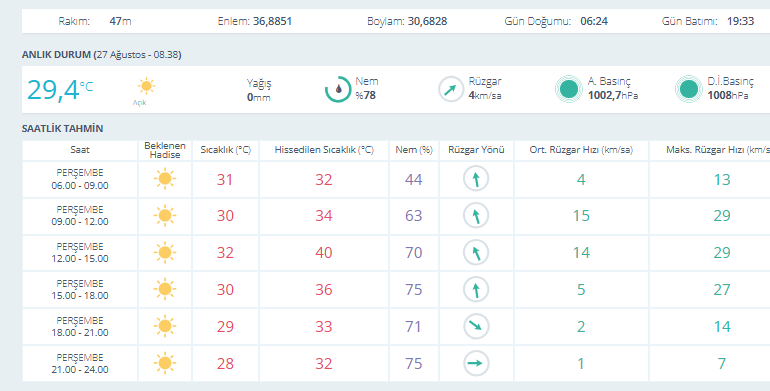Click the PERŞEMBE 15.00 - 18.00 time cell
This screenshot has height=391, width=770.
point(80,290)
